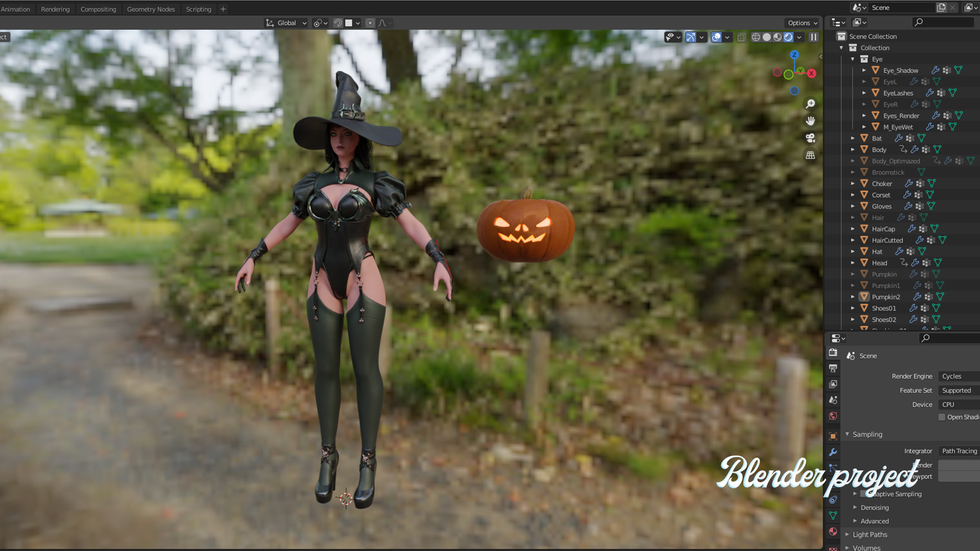The height and width of the screenshot is (551, 980).
Task: Switch to the Scripting workspace tab
Action: click(198, 9)
